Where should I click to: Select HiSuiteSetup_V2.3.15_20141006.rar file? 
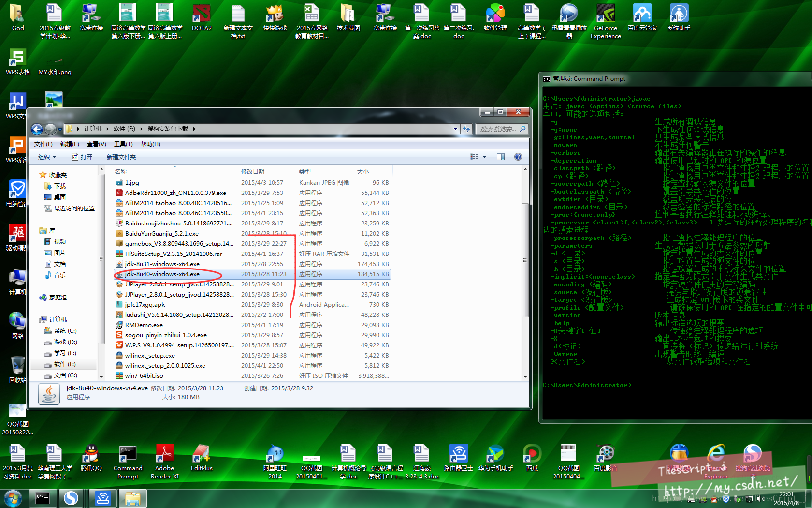click(x=252, y=254)
